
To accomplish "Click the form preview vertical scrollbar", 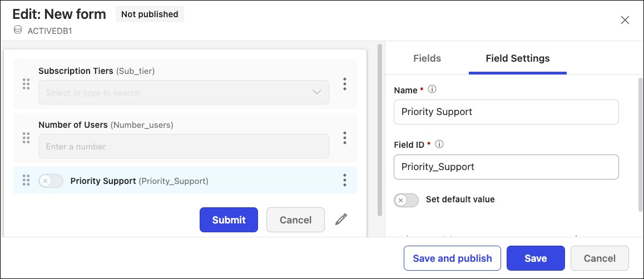I will tap(380, 129).
